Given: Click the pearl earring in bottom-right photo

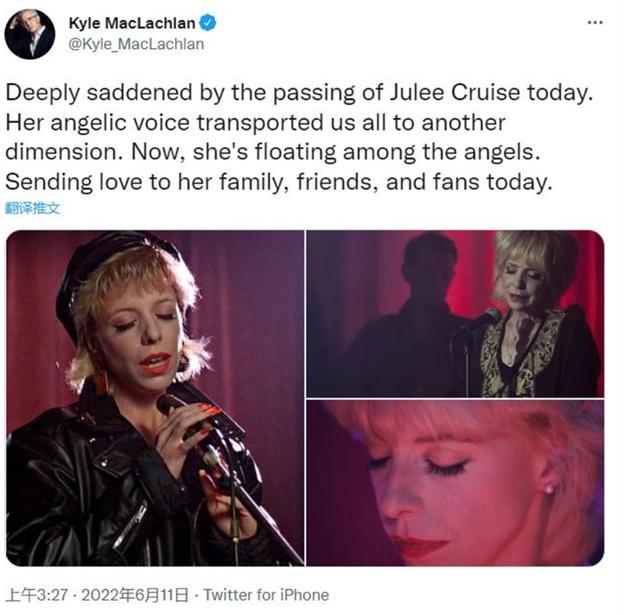Looking at the screenshot, I should tap(548, 488).
